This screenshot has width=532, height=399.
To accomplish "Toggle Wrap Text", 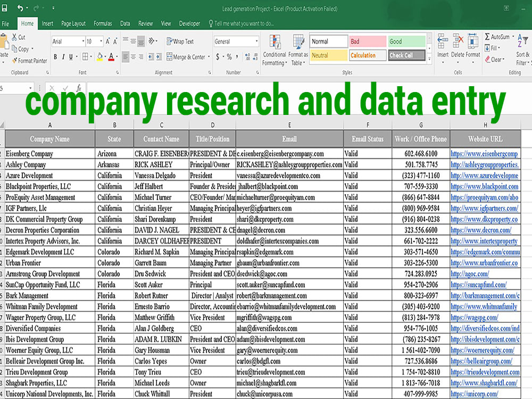I will point(180,41).
